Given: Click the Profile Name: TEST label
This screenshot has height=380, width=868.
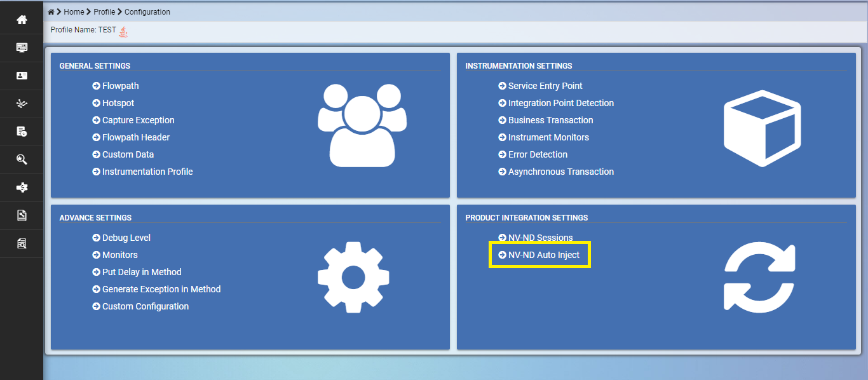Looking at the screenshot, I should 83,31.
